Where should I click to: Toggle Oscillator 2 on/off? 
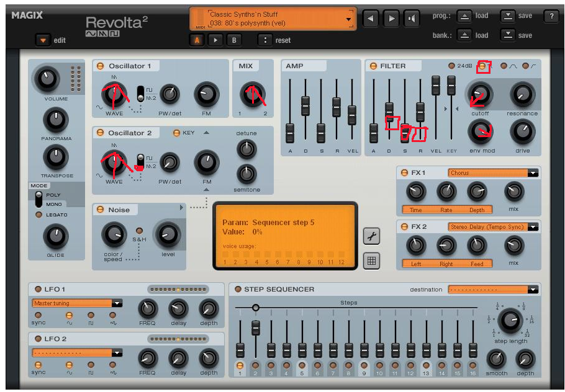tap(100, 133)
